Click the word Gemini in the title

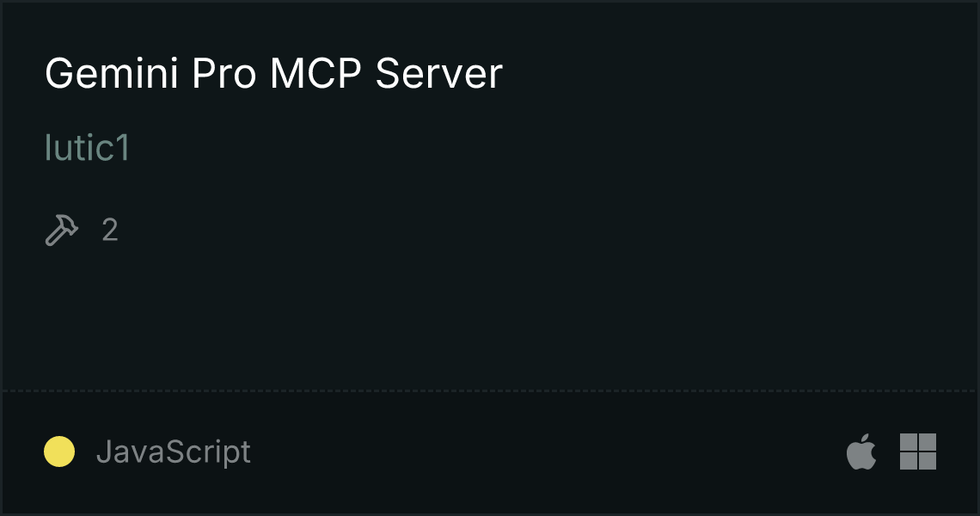(x=112, y=74)
